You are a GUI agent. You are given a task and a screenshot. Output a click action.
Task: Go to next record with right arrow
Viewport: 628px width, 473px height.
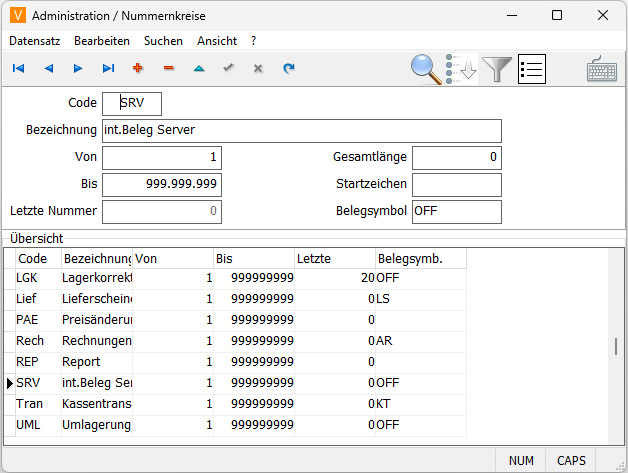pos(78,68)
